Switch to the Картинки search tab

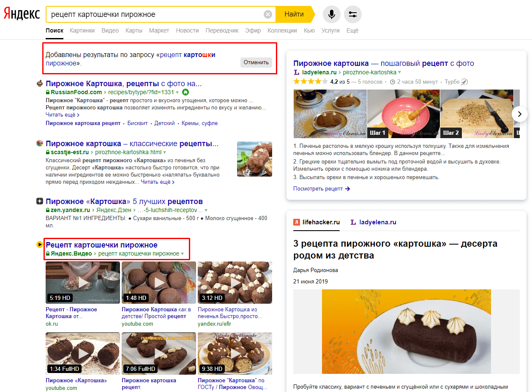82,30
